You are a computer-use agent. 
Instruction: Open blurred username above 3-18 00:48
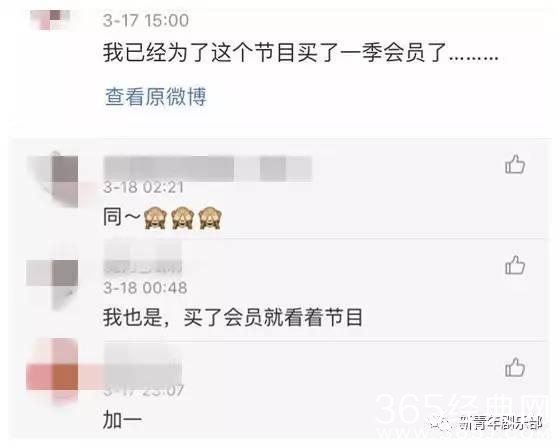tap(143, 257)
